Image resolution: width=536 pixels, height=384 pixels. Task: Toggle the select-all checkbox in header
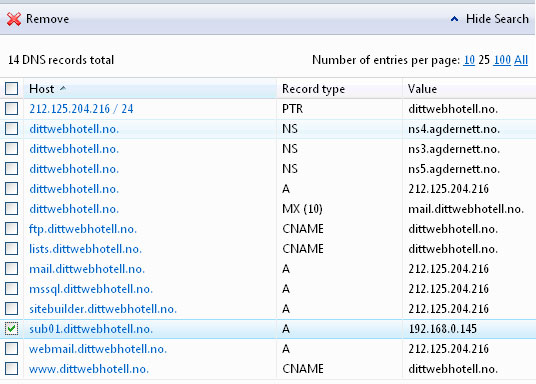pos(12,89)
